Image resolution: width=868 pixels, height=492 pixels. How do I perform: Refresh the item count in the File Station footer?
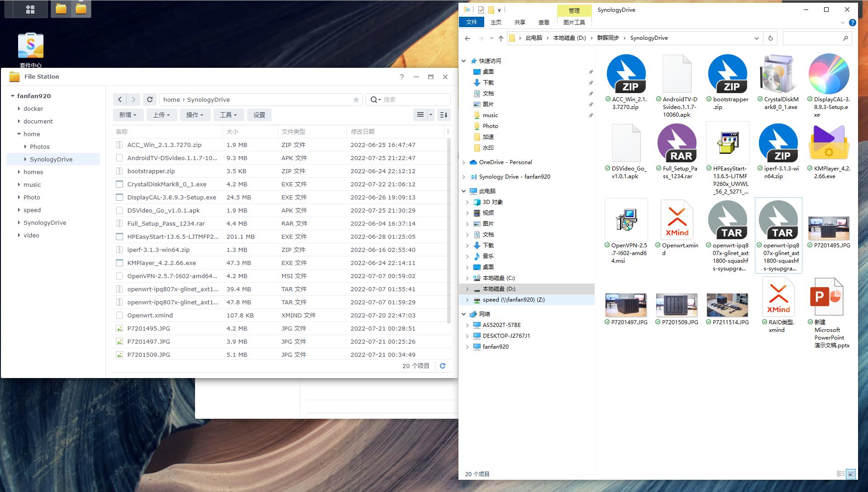(x=443, y=366)
